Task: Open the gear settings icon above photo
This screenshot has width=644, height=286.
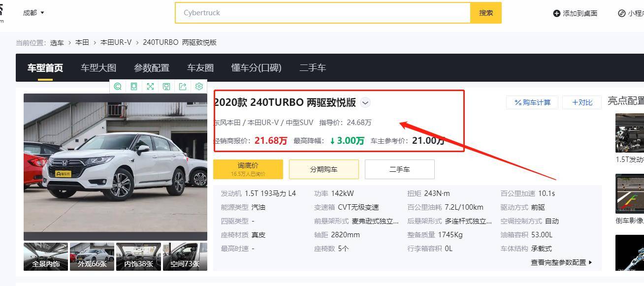Action: click(199, 86)
